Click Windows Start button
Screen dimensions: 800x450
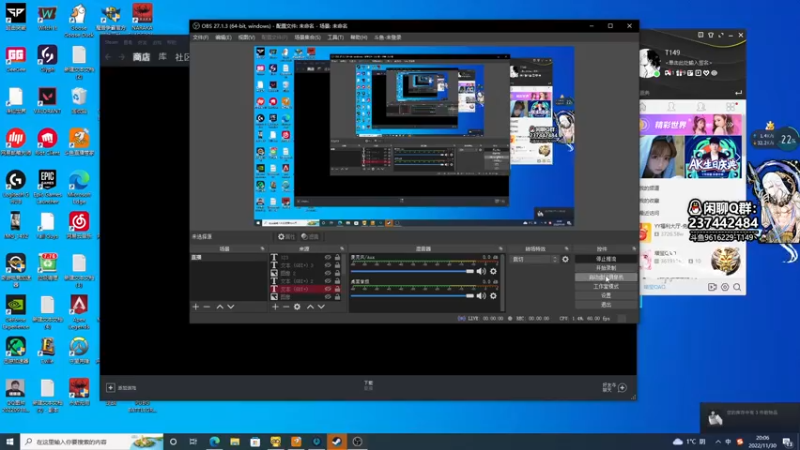tap(10, 441)
